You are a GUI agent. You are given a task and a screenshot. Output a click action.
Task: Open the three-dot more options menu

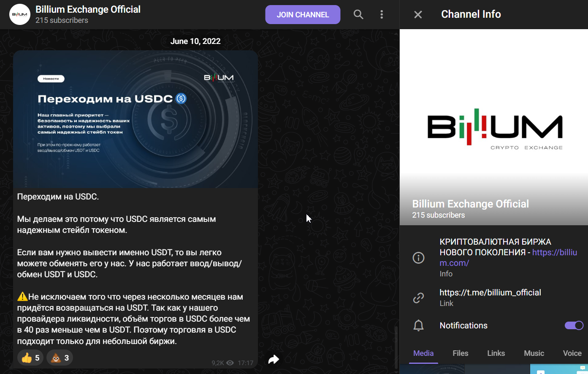(x=382, y=14)
